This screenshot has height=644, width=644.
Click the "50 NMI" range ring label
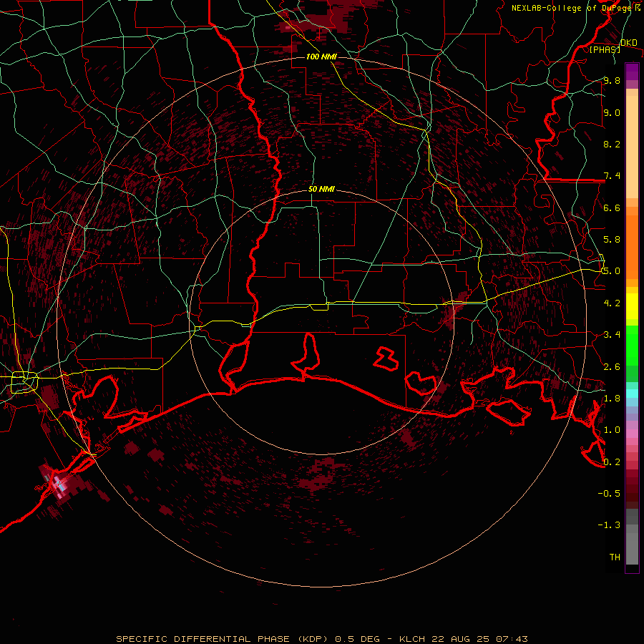coord(321,189)
